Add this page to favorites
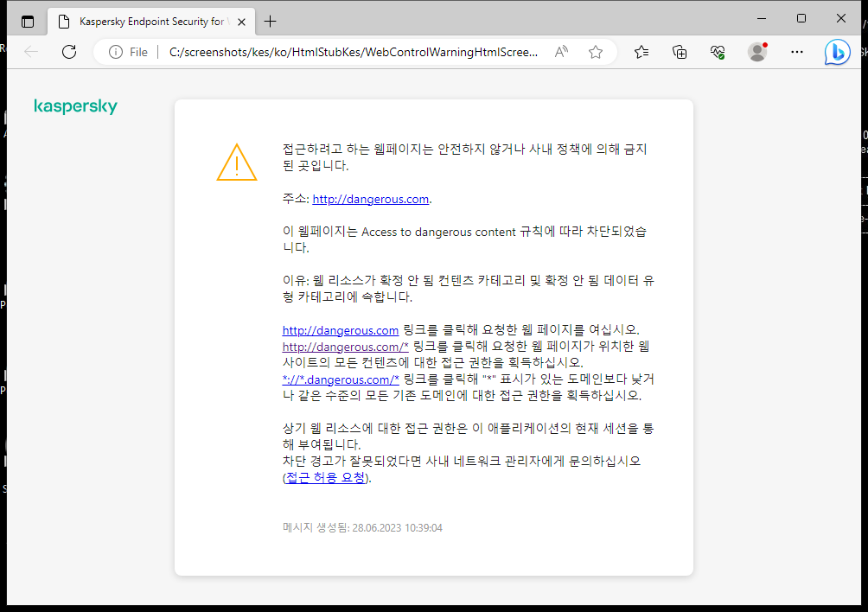The height and width of the screenshot is (612, 868). pos(595,52)
